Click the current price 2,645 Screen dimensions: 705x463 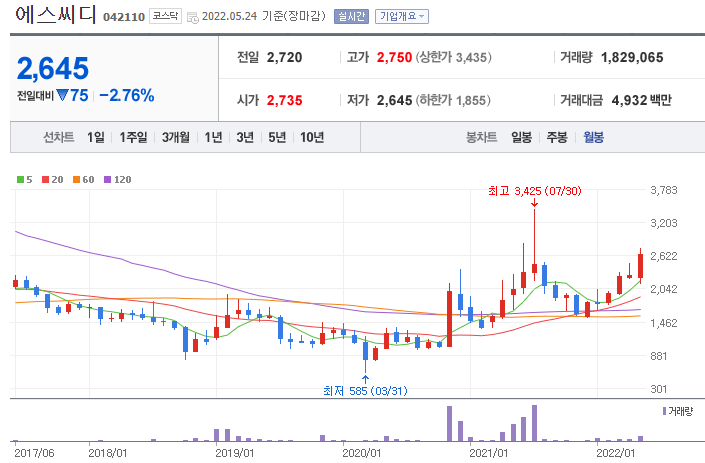pyautogui.click(x=53, y=68)
